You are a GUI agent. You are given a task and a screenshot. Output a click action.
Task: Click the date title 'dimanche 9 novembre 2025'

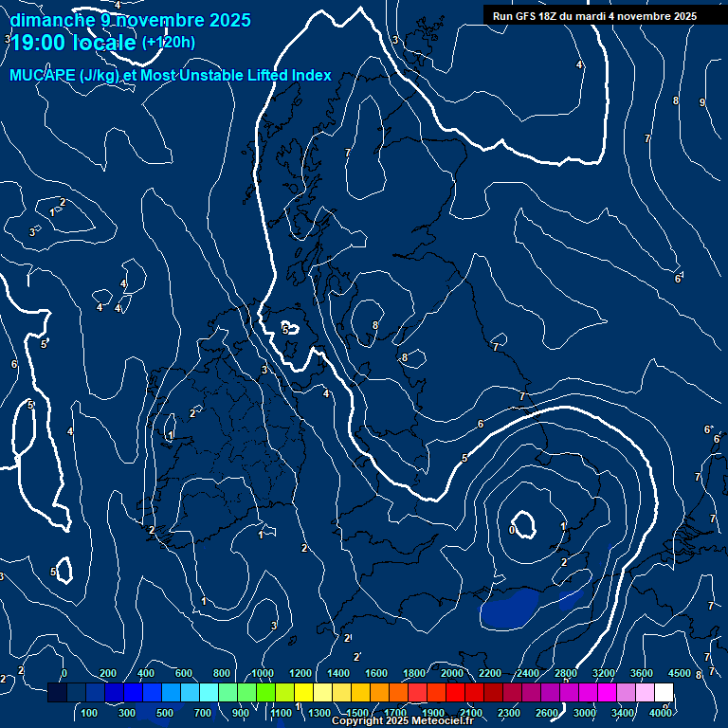point(130,20)
